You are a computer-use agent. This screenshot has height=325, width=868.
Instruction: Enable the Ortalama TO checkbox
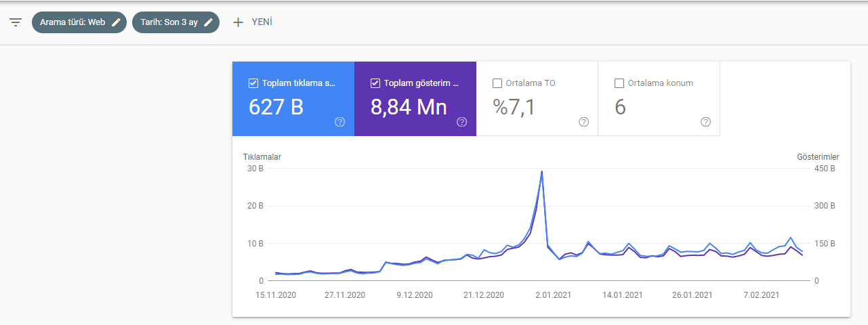(x=497, y=83)
